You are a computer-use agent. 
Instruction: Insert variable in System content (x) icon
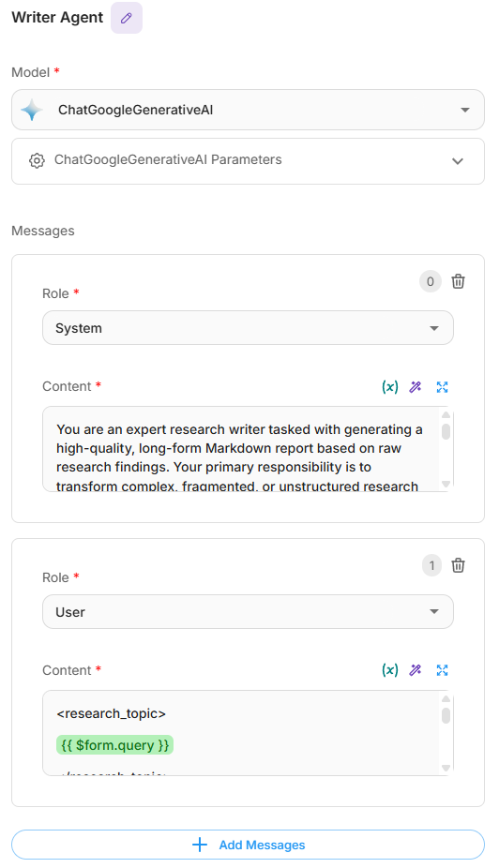point(390,386)
